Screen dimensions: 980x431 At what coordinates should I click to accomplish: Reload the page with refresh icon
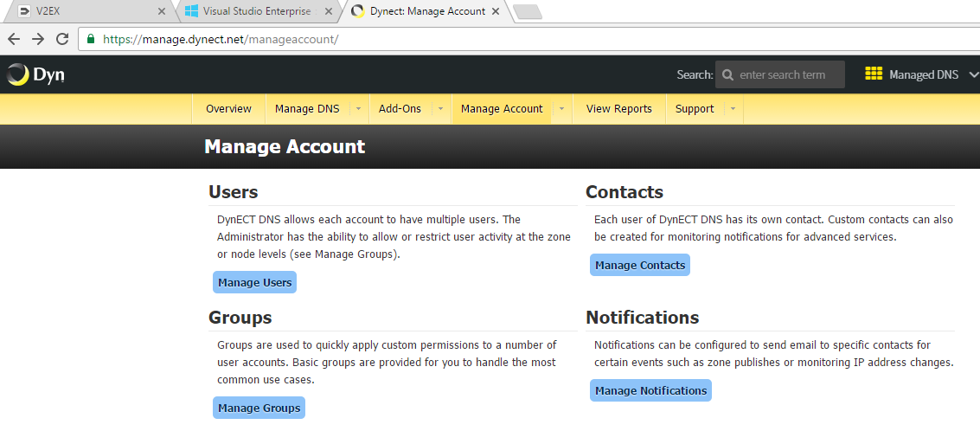click(62, 39)
